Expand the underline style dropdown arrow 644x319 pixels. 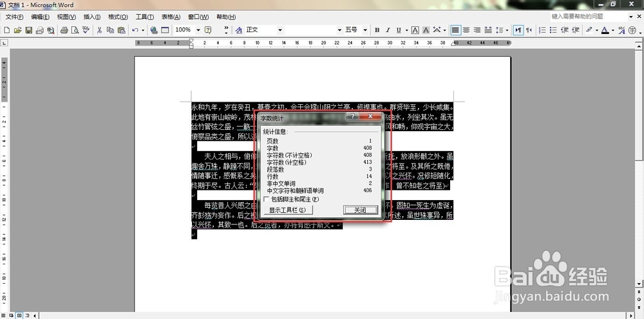(406, 30)
